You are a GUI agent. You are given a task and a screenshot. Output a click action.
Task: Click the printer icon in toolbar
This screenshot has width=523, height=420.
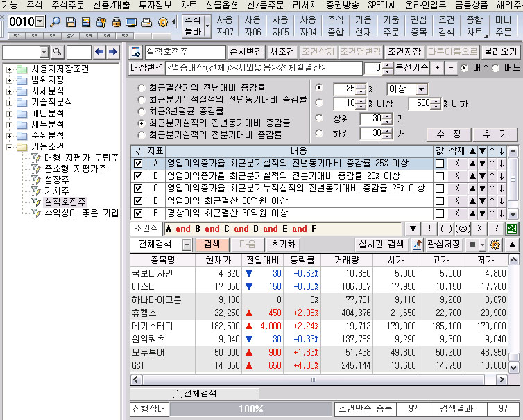[x=146, y=22]
